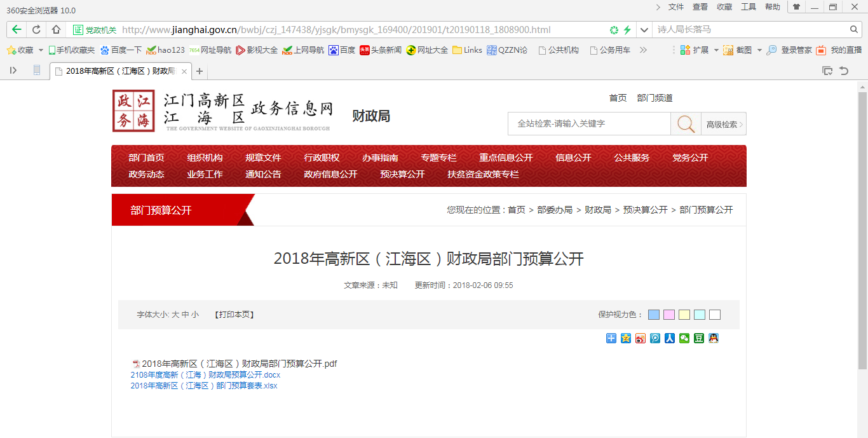Open the 网址大全 bookmark

[x=427, y=50]
